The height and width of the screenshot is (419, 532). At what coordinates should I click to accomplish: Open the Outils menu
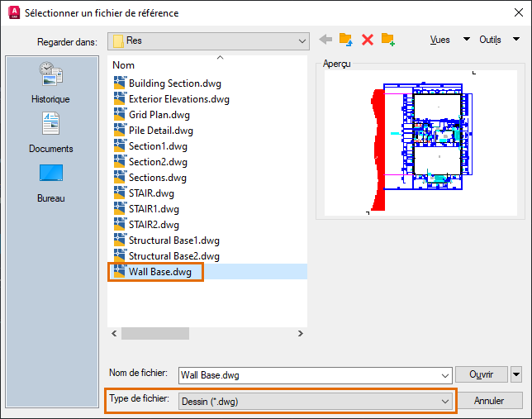click(490, 40)
